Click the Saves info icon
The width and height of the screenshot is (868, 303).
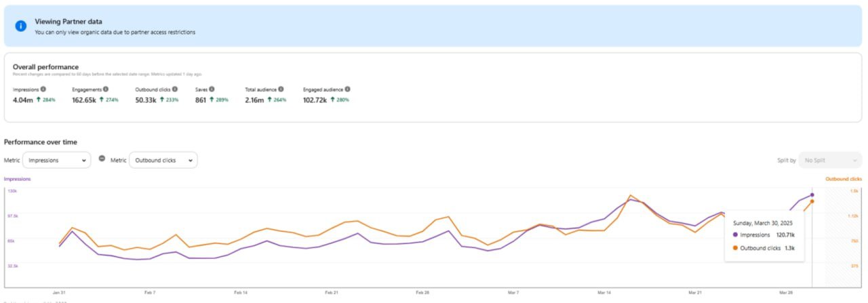[x=212, y=89]
